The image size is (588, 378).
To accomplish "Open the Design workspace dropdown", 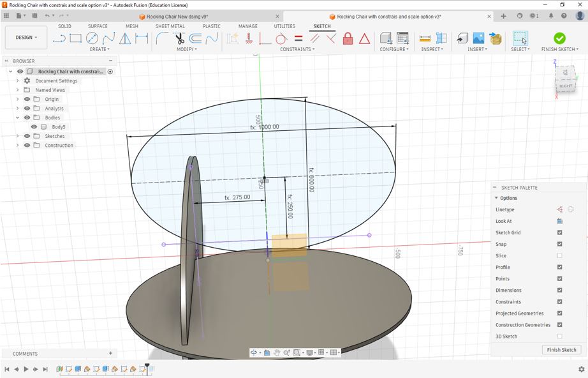I will point(26,38).
